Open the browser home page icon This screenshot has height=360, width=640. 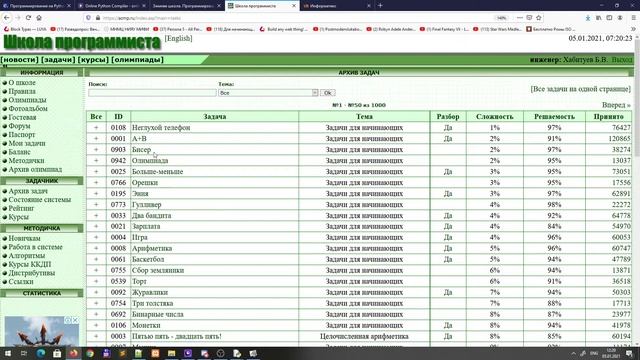tap(39, 18)
